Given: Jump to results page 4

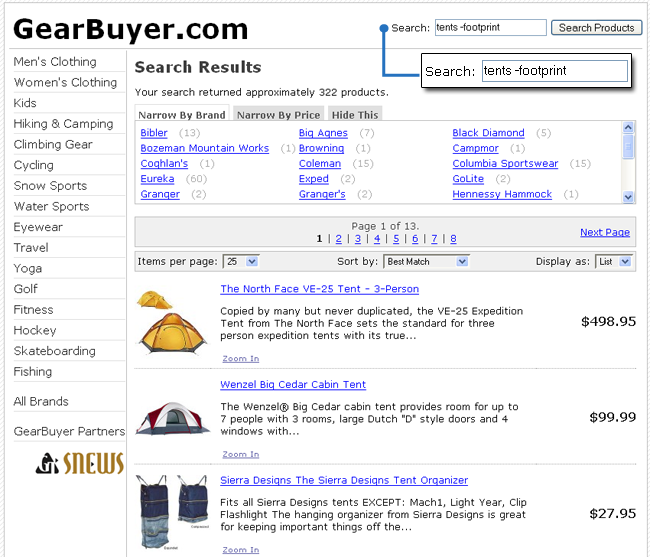Looking at the screenshot, I should pos(377,239).
